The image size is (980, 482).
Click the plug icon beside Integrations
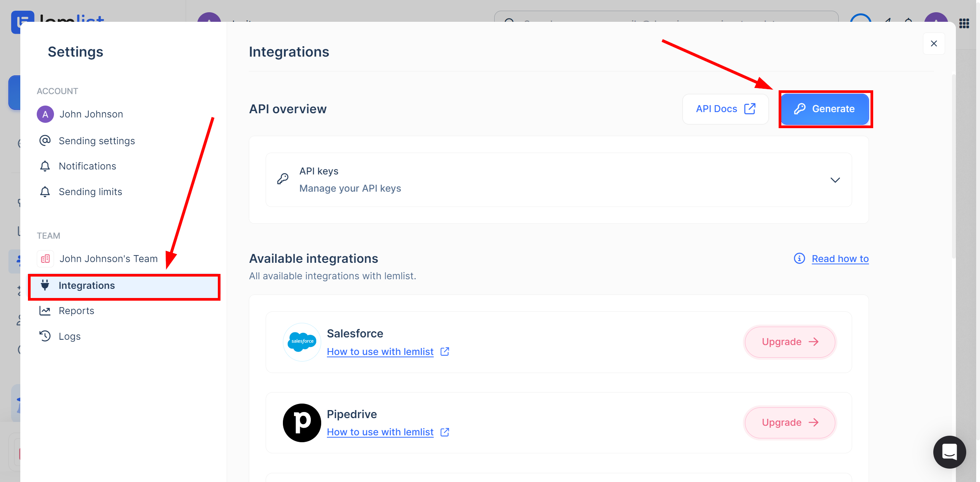45,285
